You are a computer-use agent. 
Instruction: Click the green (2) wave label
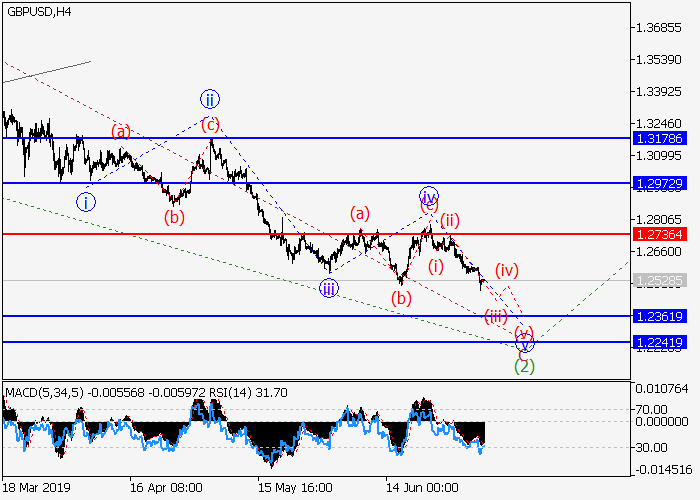(x=524, y=366)
